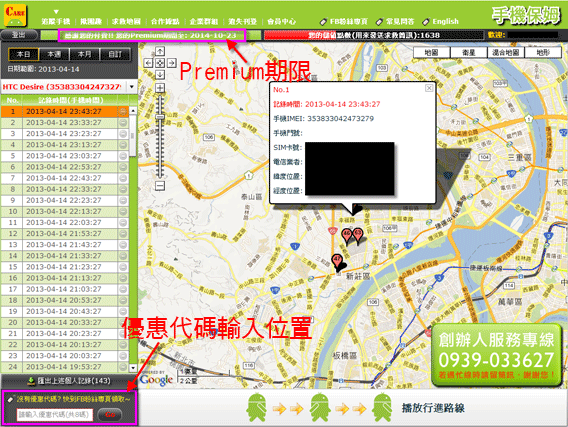Close the No.1 info popup

[429, 88]
